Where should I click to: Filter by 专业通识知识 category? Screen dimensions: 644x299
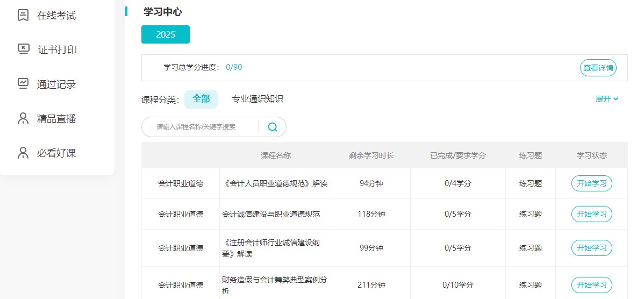[257, 99]
